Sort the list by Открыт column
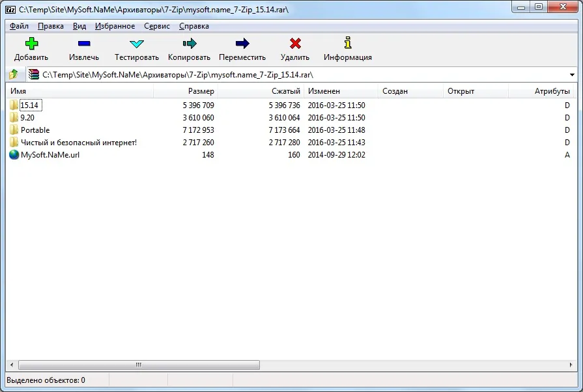The image size is (583, 392). tap(476, 91)
